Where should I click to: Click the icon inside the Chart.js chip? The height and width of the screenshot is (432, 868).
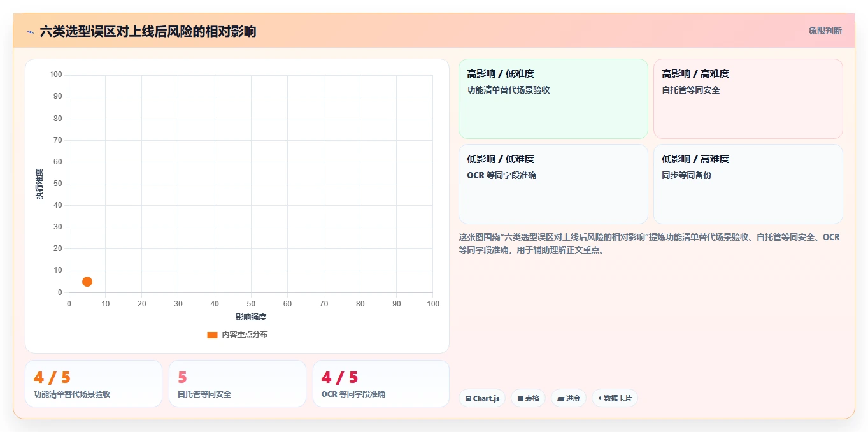[468, 399]
